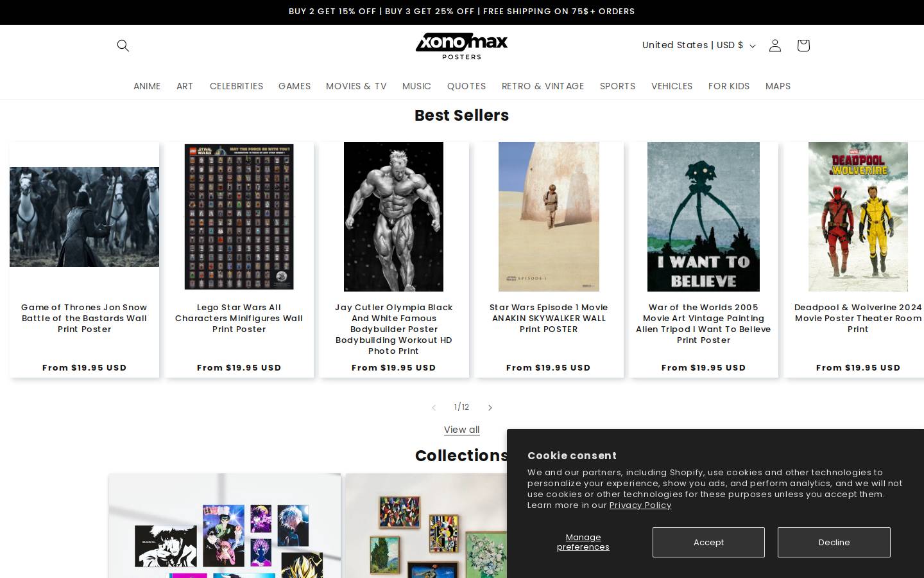924x578 pixels.
Task: Open the GAMES category
Action: tap(295, 86)
